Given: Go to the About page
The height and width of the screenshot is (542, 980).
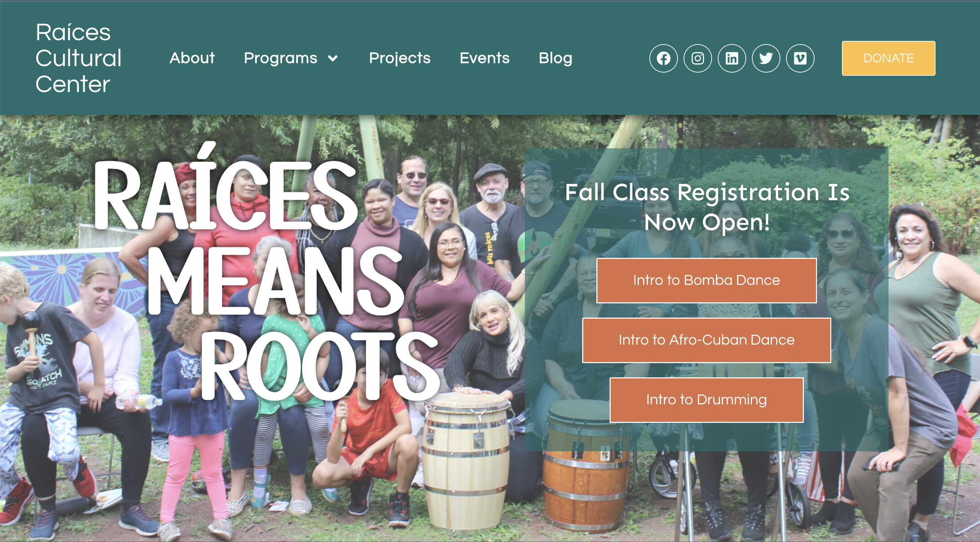Looking at the screenshot, I should click(x=192, y=58).
